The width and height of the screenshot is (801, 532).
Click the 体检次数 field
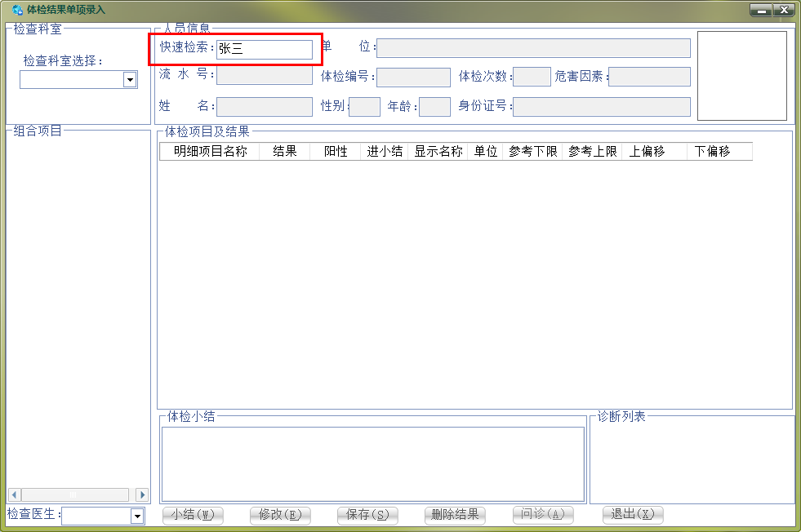(x=532, y=77)
